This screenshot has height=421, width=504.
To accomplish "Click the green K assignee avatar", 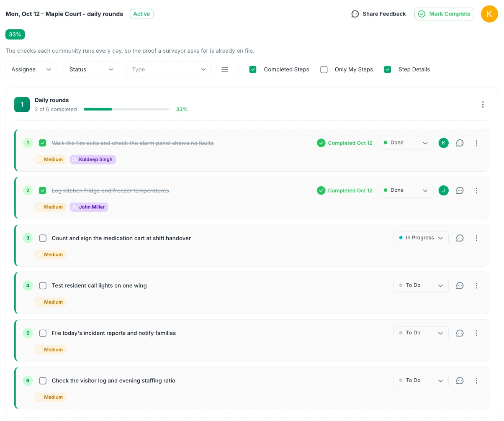I will (x=443, y=143).
